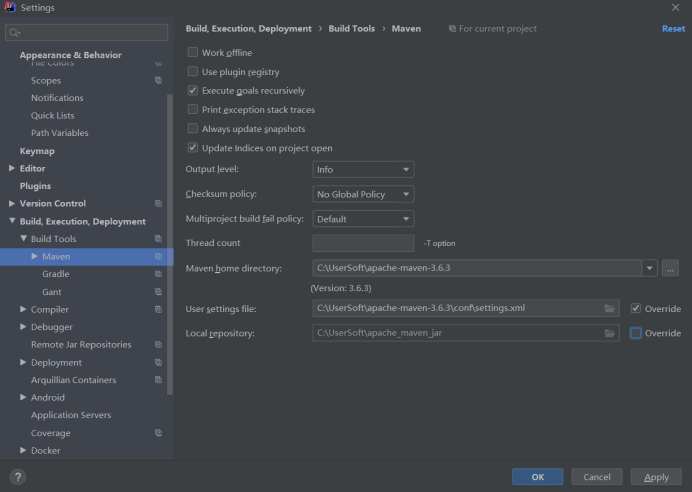Select Keymap in settings tree
The image size is (692, 492).
click(37, 151)
